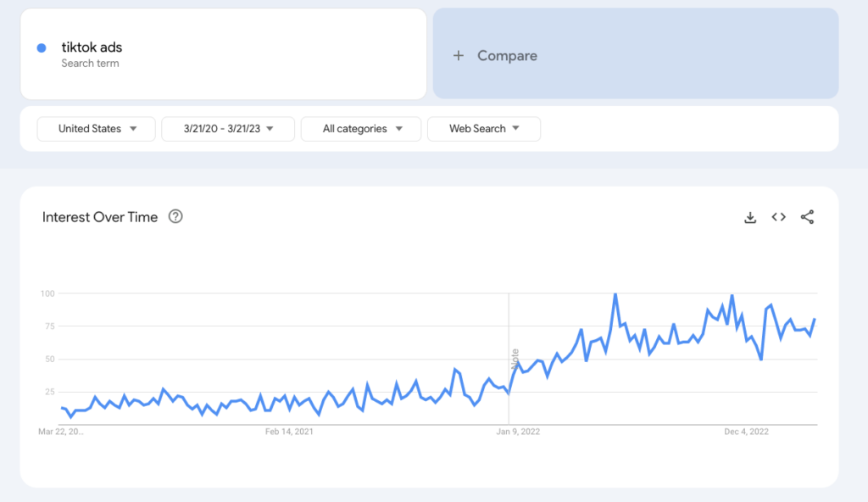The height and width of the screenshot is (502, 868).
Task: Open the All categories dropdown
Action: tap(361, 129)
